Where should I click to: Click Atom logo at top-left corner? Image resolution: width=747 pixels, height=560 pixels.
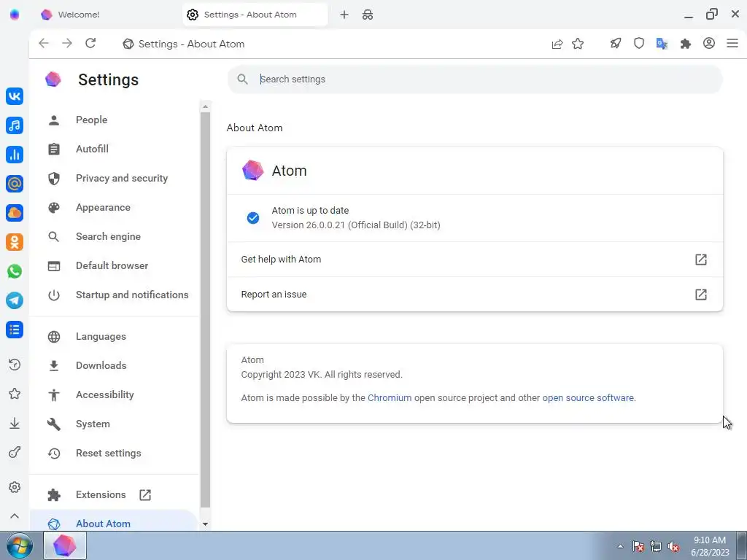tap(15, 15)
